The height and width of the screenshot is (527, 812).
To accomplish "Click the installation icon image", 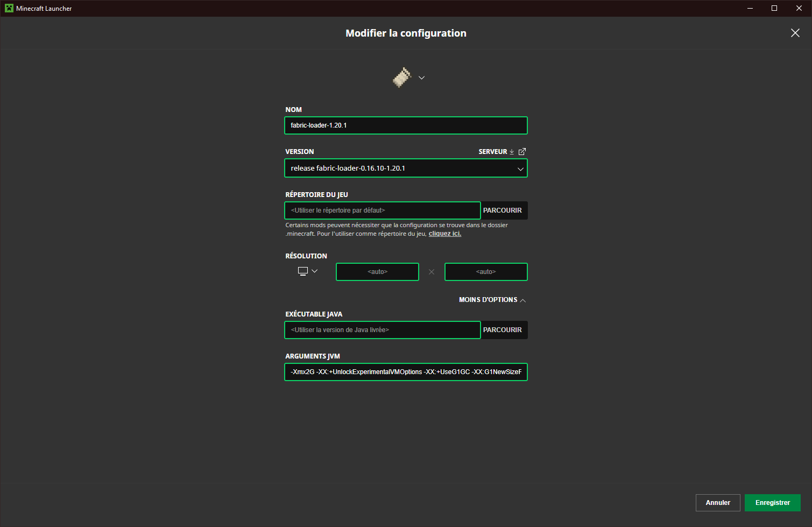I will point(402,78).
